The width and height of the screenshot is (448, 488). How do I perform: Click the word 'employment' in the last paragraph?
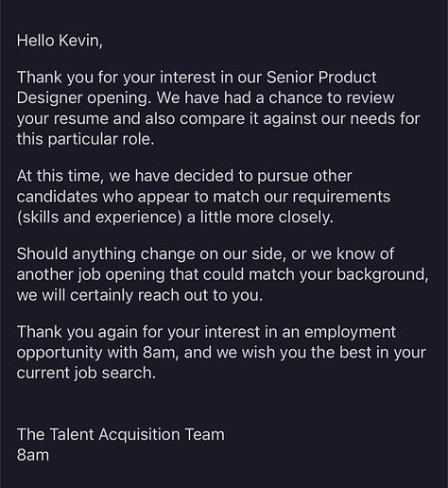350,333
